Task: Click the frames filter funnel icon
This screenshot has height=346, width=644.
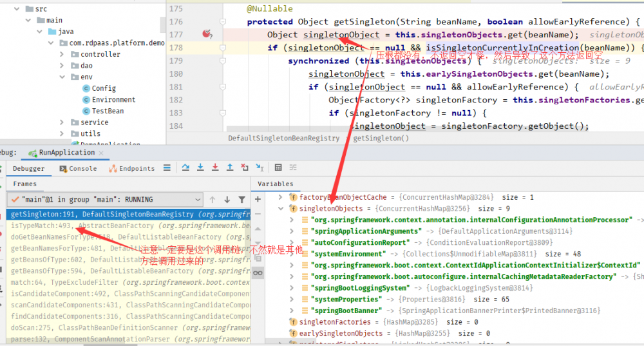Action: point(242,200)
